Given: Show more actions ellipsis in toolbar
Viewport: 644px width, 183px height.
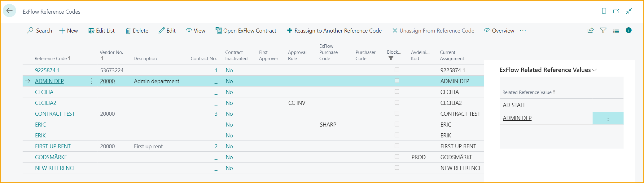Looking at the screenshot, I should pos(523,30).
